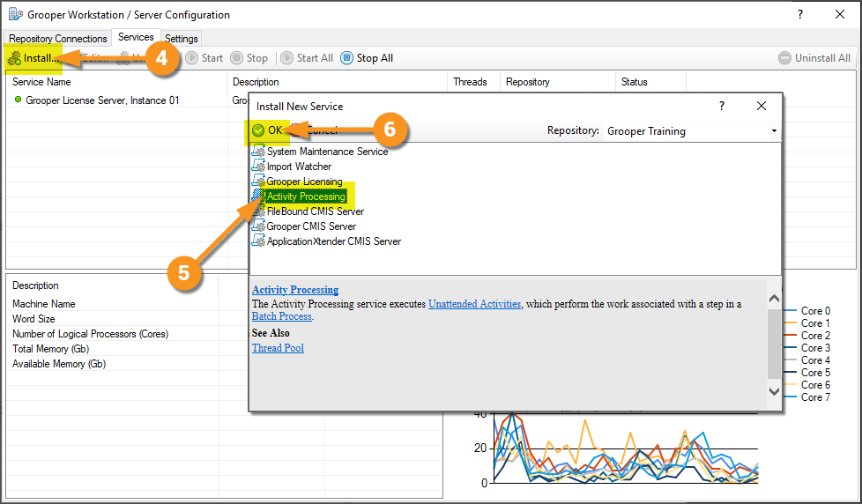Screen dimensions: 862x504
Task: Click the Core 7 legend entry
Action: click(x=807, y=397)
